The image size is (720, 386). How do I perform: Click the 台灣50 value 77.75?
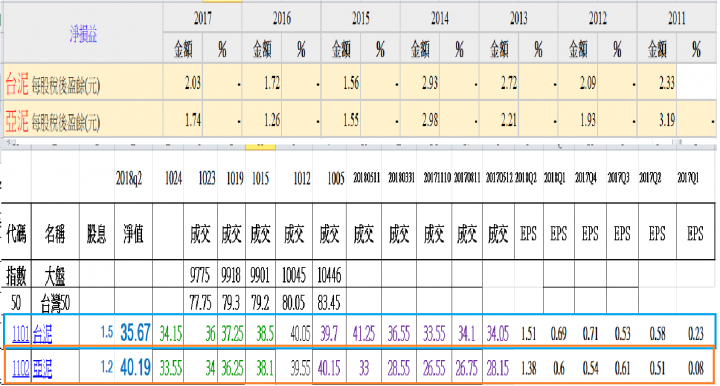200,303
